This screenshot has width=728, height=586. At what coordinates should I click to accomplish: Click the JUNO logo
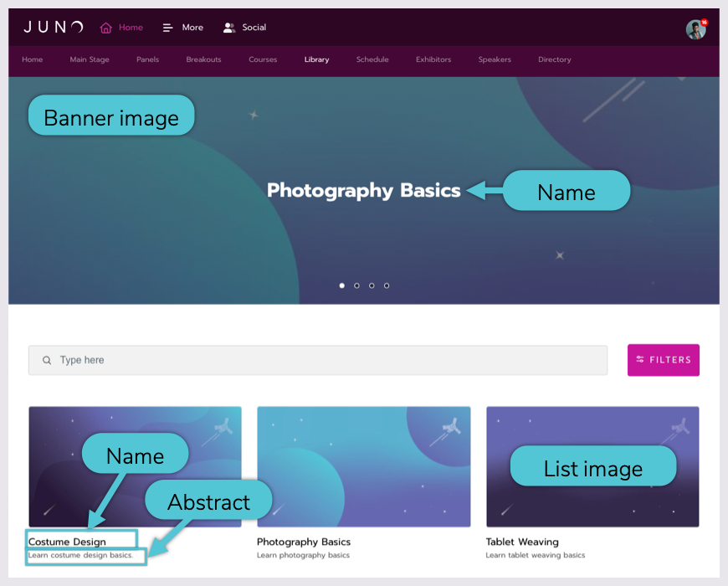coord(54,27)
